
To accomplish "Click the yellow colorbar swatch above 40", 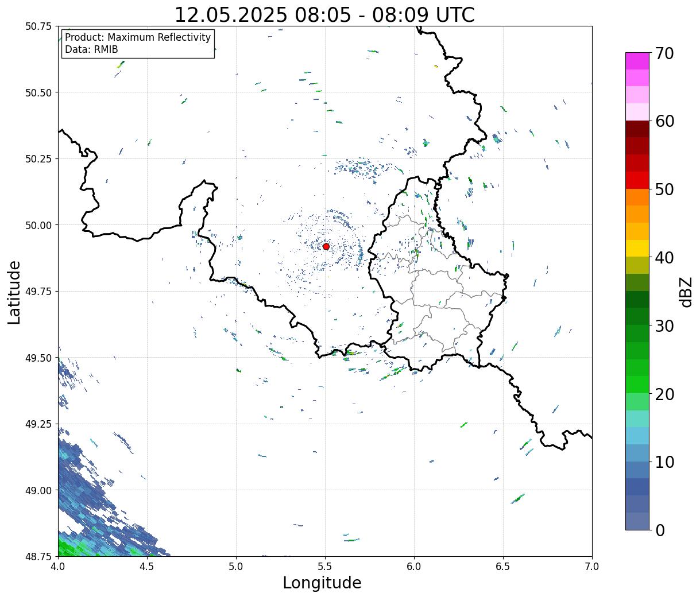I will [637, 248].
